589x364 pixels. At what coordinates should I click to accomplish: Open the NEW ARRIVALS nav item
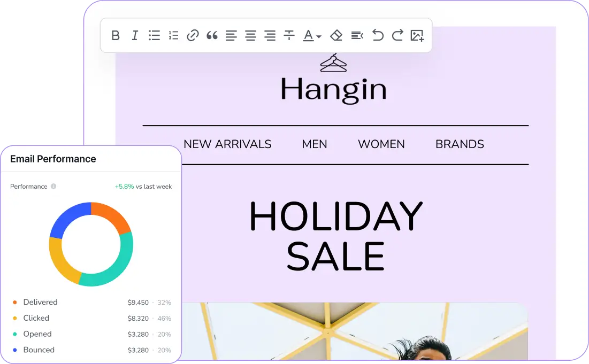(227, 144)
